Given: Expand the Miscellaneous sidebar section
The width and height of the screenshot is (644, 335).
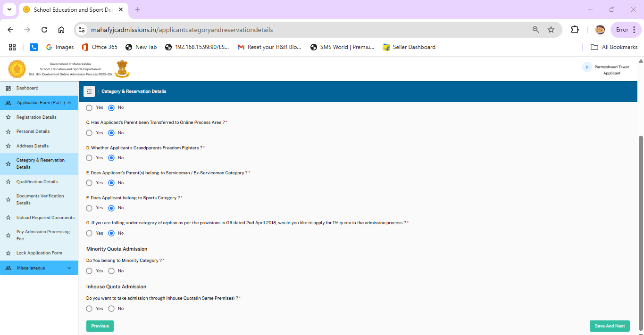Looking at the screenshot, I should tap(39, 268).
